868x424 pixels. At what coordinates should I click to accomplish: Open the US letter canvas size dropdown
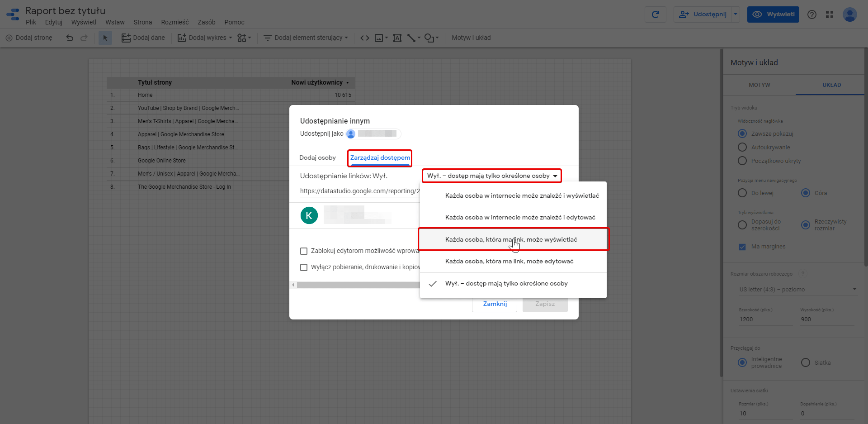[798, 289]
